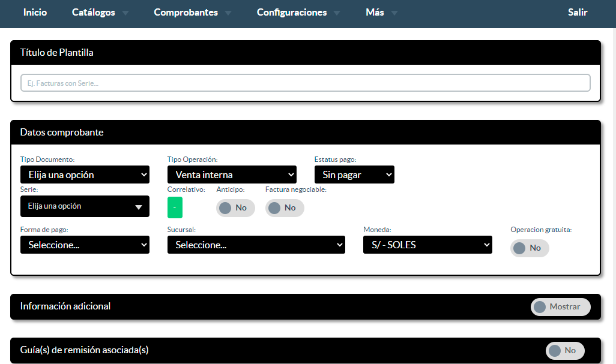
Task: Click the green Correlativo button
Action: click(x=175, y=207)
